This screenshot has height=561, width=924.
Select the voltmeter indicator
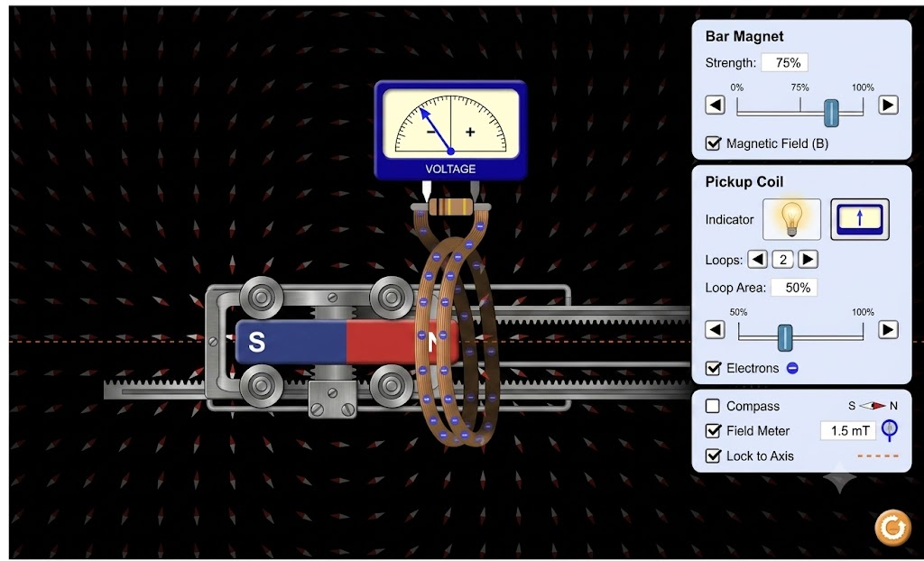click(x=860, y=219)
